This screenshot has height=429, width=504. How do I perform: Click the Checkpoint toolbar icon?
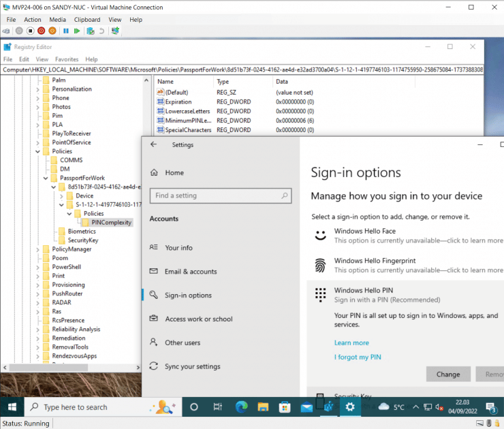[x=91, y=31]
